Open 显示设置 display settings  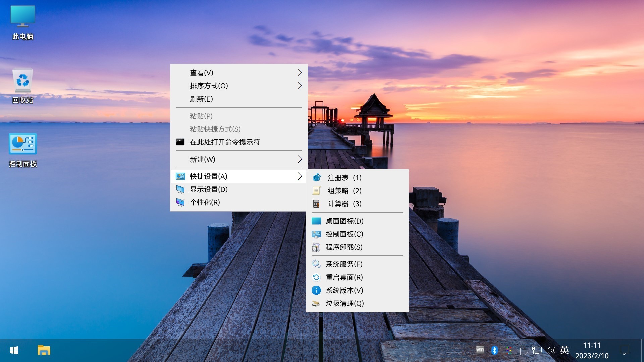(x=209, y=189)
